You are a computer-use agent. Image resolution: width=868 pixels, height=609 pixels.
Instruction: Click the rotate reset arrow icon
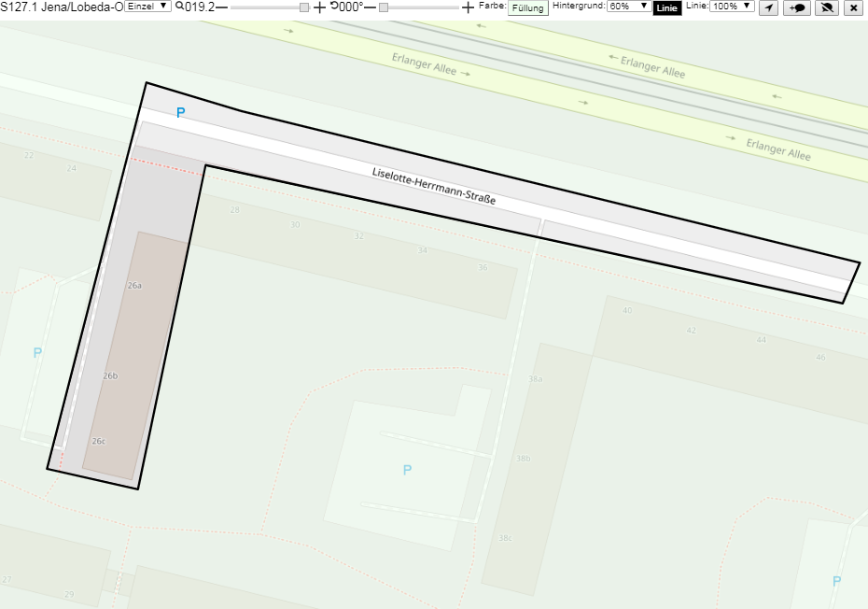(x=334, y=7)
